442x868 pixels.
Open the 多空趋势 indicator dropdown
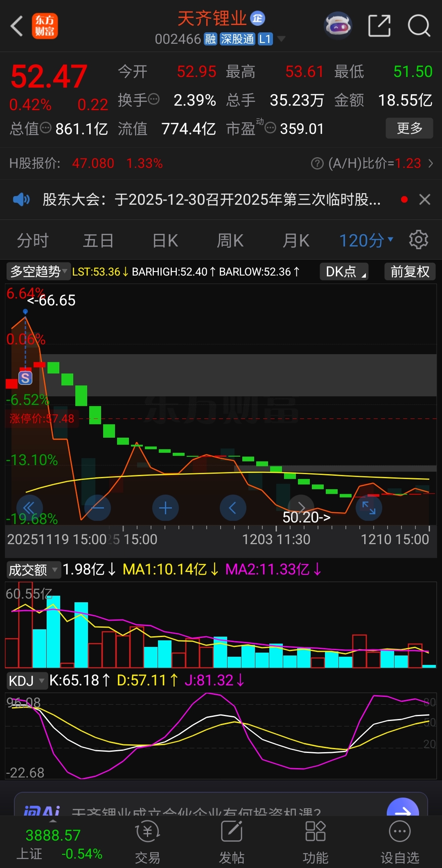point(38,271)
